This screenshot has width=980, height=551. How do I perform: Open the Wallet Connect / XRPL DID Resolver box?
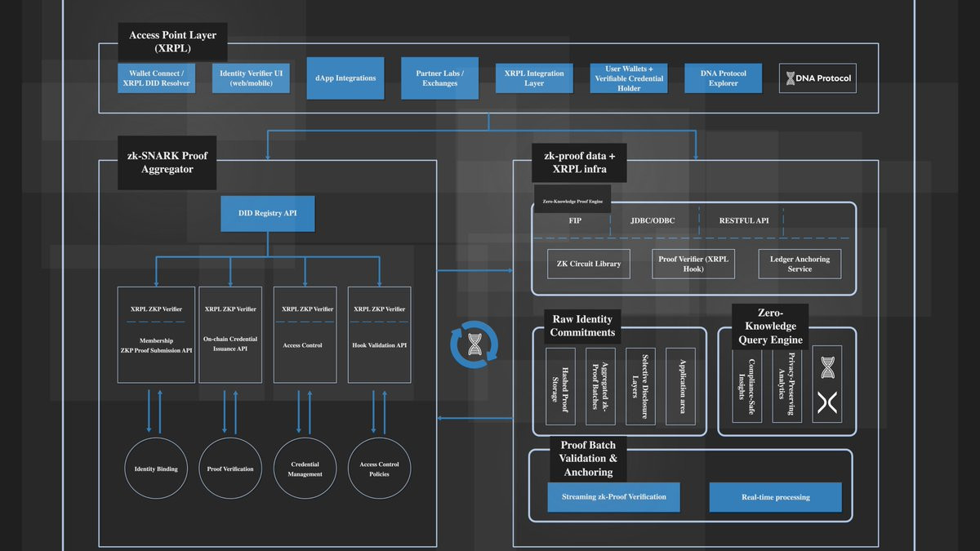point(157,78)
